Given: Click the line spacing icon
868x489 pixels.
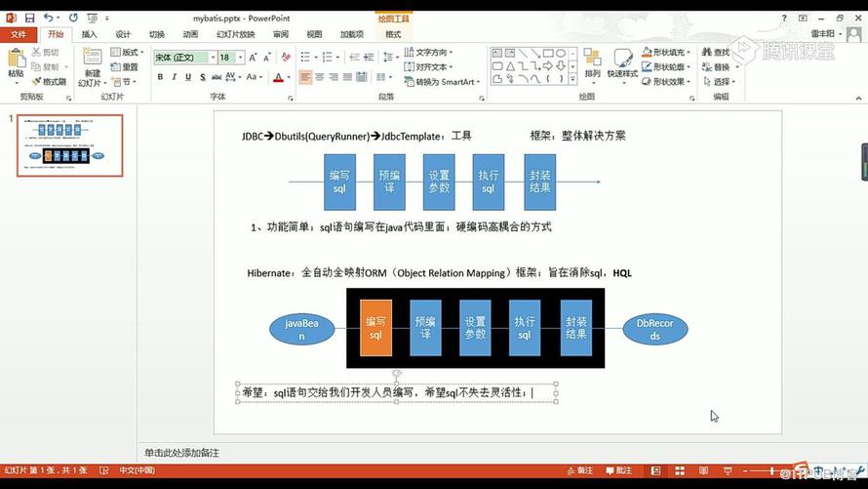Looking at the screenshot, I should click(x=387, y=57).
